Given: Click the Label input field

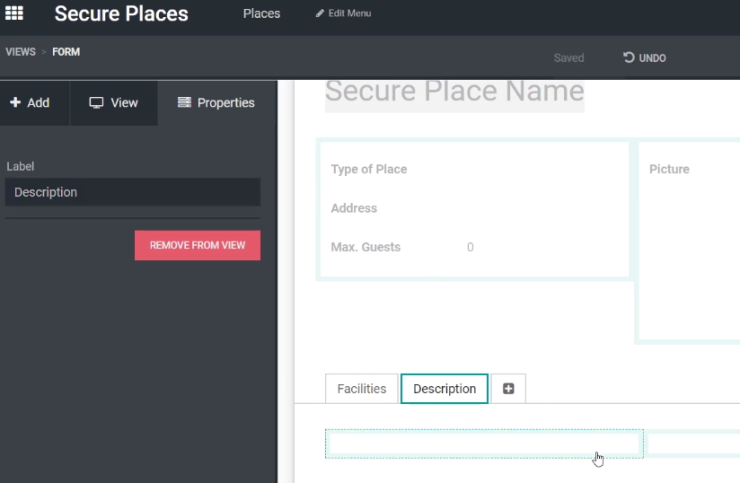Looking at the screenshot, I should (x=133, y=192).
